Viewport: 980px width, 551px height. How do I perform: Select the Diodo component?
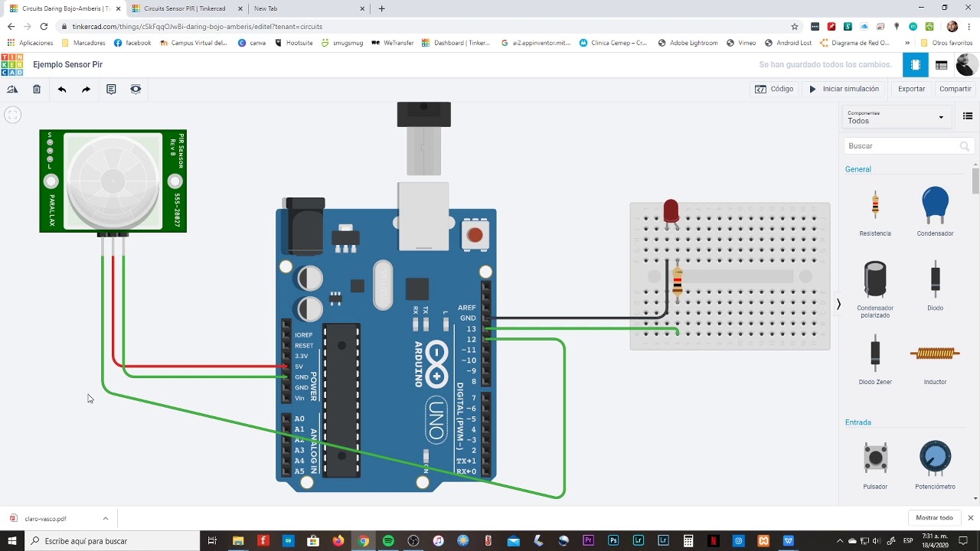pyautogui.click(x=935, y=285)
